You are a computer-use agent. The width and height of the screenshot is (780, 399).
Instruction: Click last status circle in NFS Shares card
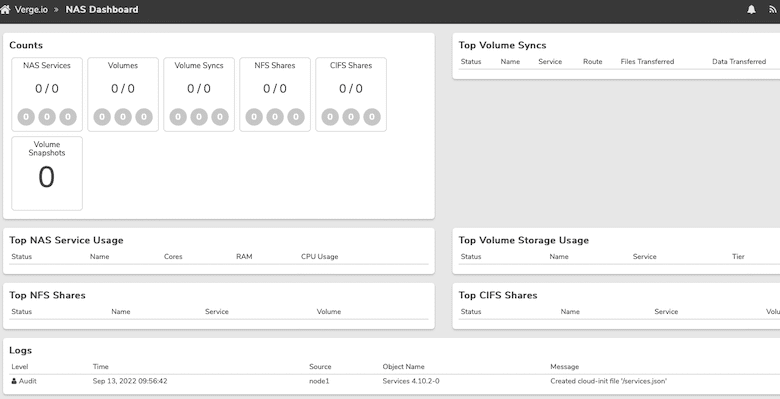coord(296,117)
